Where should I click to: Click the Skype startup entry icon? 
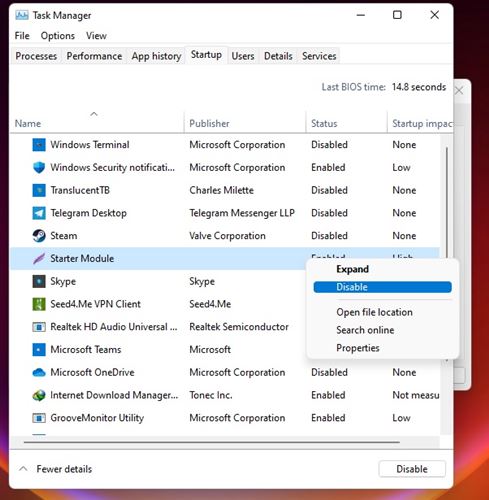(39, 281)
